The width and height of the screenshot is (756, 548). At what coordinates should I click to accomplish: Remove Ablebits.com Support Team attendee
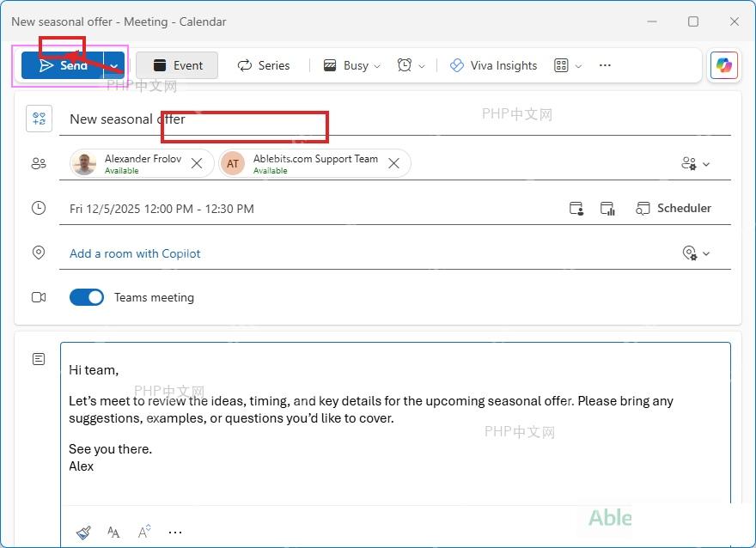(x=394, y=164)
